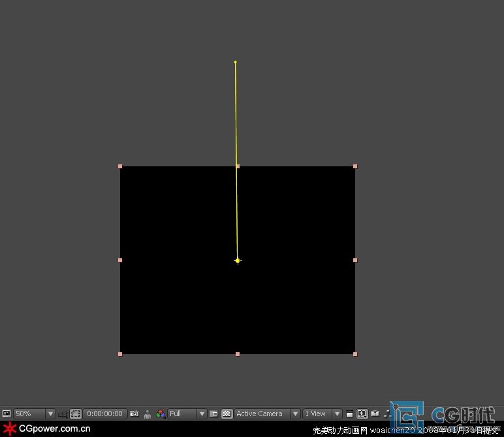Screen dimensions: 504x437
Task: Click the yellow anchor point at layer center
Action: click(x=238, y=260)
